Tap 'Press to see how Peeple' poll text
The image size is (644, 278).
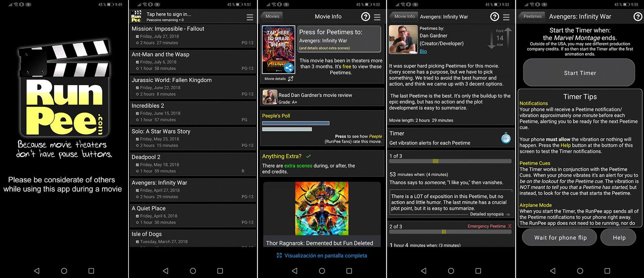(x=359, y=136)
